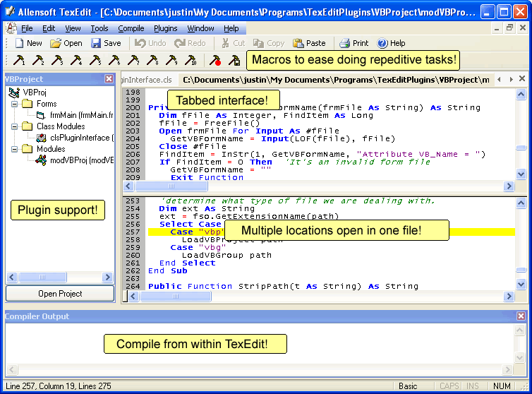
Task: Click the Open Project button
Action: pos(60,294)
